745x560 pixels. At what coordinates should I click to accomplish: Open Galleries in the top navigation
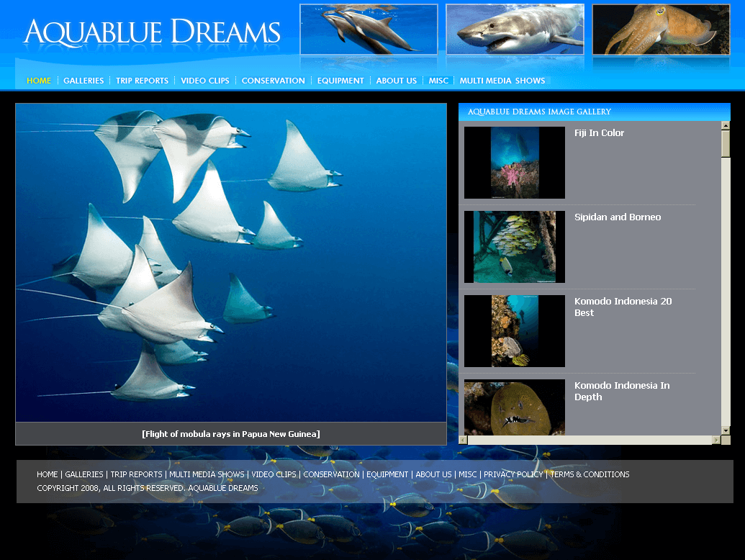coord(83,81)
